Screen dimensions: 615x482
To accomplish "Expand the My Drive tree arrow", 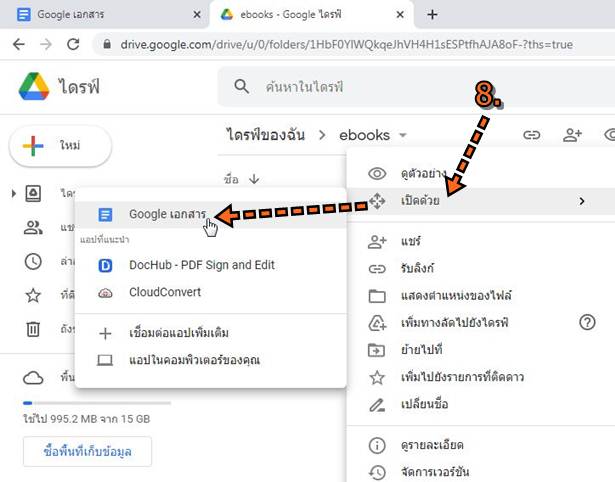I will 13,193.
